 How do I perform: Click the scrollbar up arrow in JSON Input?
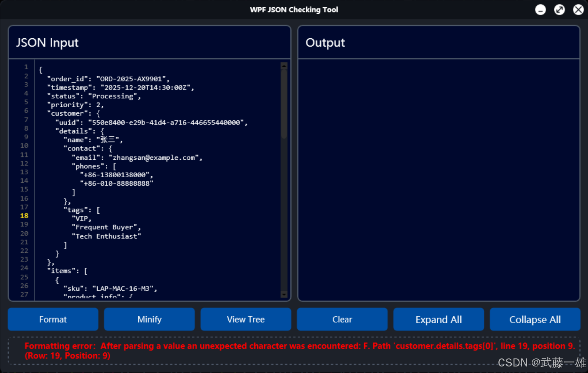point(284,65)
